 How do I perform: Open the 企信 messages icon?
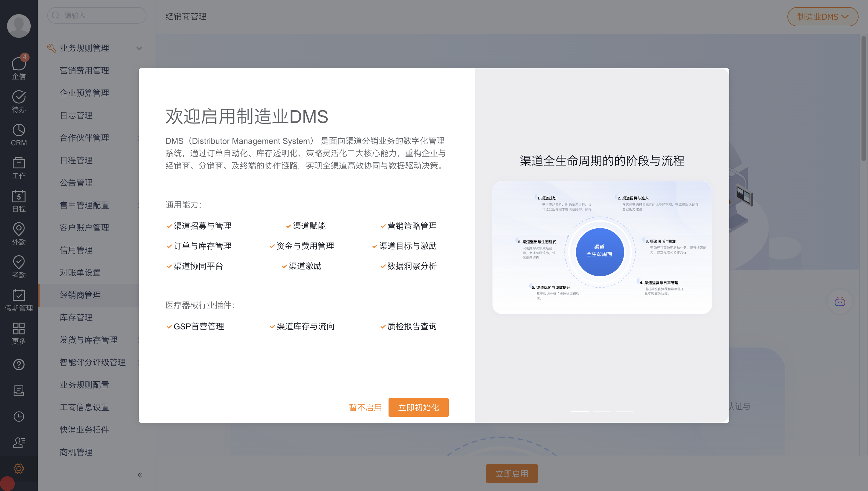click(19, 64)
